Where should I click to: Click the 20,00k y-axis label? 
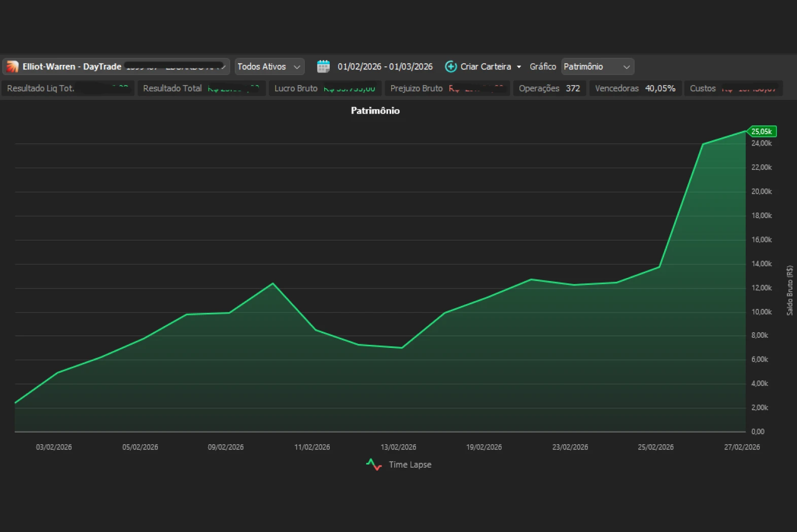click(761, 192)
